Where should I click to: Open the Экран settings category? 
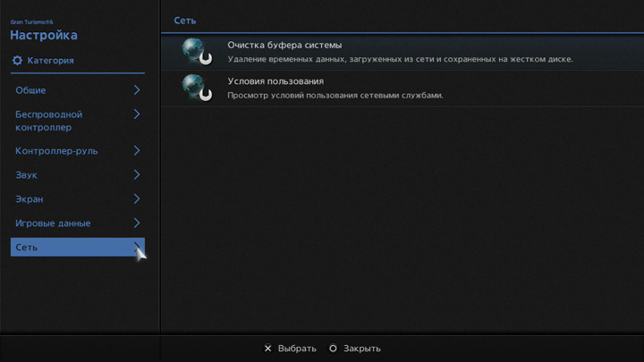click(x=30, y=199)
